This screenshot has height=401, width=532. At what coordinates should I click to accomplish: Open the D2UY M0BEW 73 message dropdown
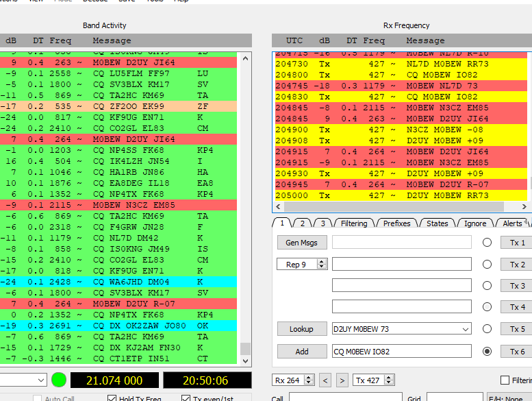pos(465,329)
